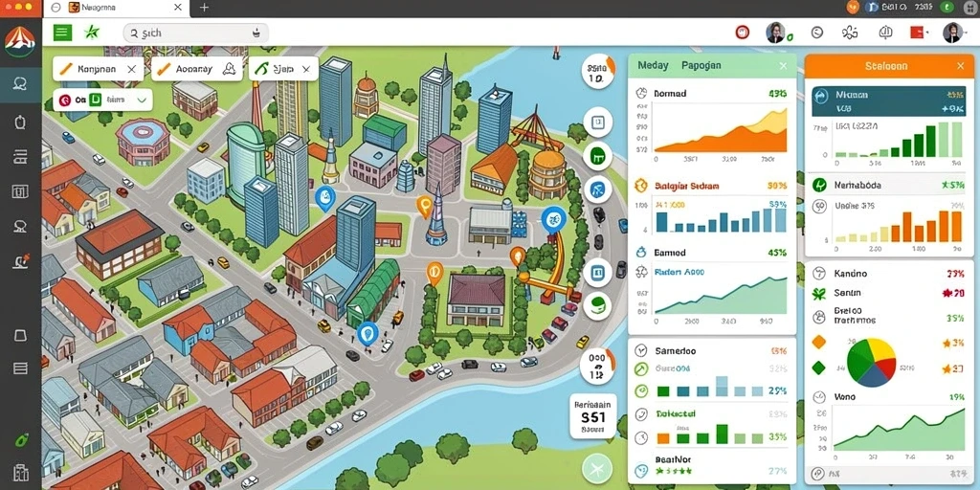This screenshot has height=490, width=980.
Task: Switch to the Meday tab
Action: point(653,65)
